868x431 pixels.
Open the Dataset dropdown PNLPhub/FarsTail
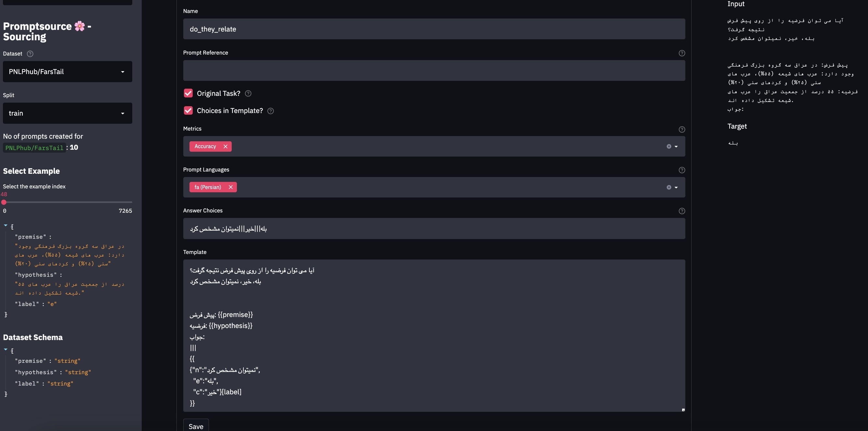click(x=67, y=72)
